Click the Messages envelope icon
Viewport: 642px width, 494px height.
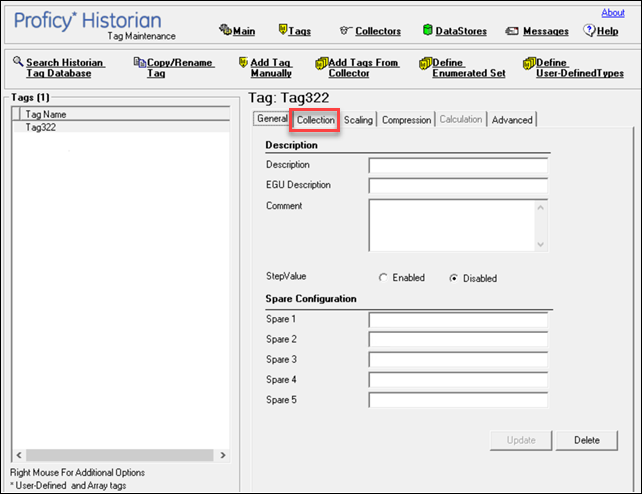pyautogui.click(x=512, y=31)
